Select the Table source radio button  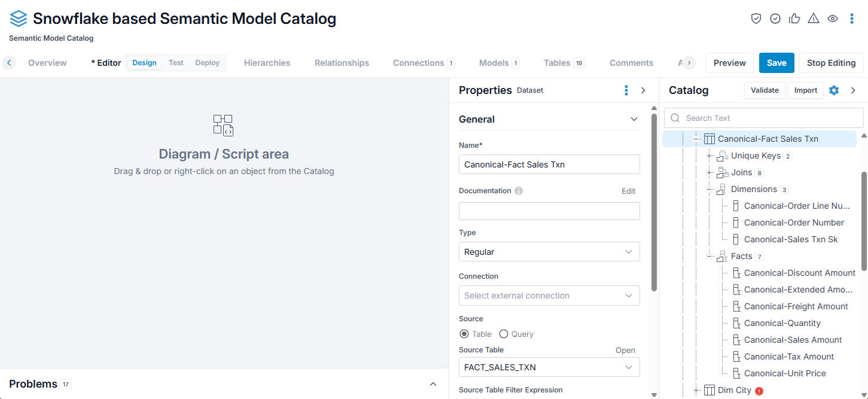464,334
